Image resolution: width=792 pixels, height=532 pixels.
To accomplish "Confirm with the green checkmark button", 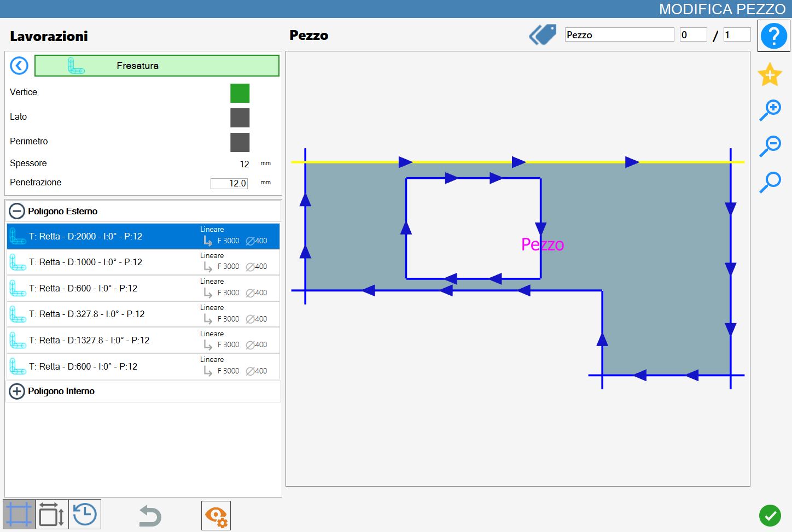I will 770,515.
